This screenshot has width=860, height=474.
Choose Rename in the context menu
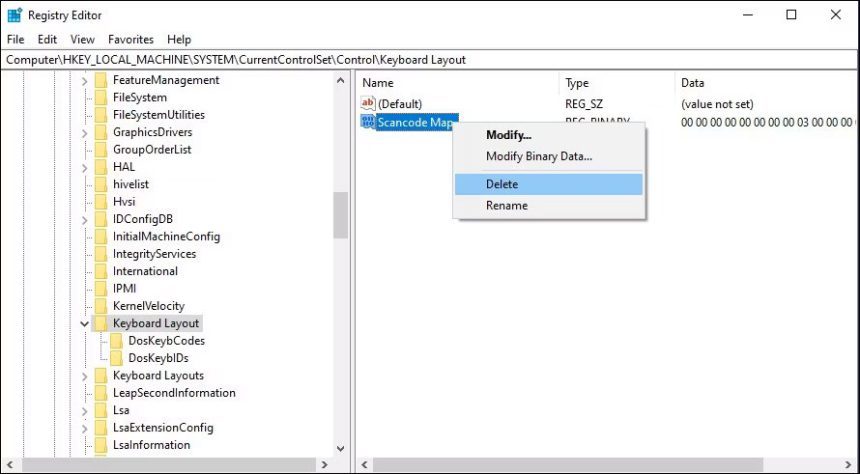(506, 205)
